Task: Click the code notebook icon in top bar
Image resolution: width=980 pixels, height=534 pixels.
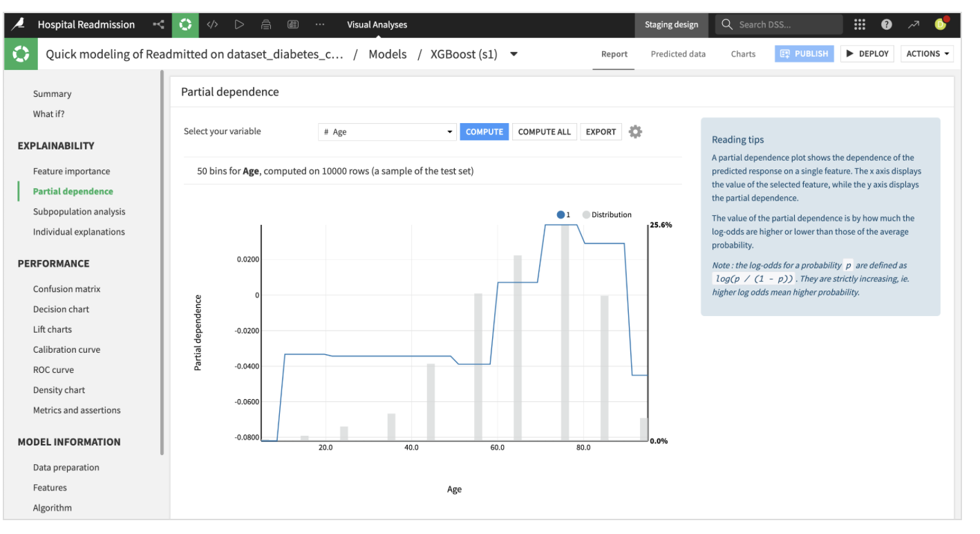Action: pos(212,24)
